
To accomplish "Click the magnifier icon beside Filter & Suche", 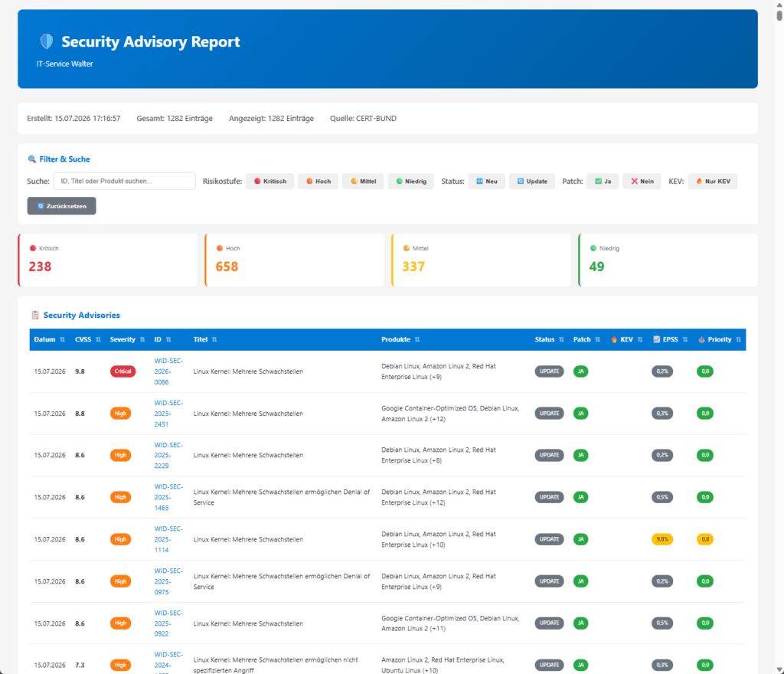I will click(32, 159).
